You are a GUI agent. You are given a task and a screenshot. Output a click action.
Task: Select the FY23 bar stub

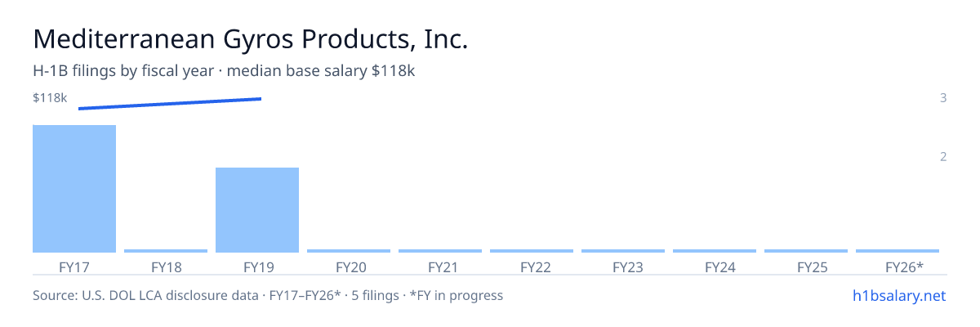click(x=623, y=251)
